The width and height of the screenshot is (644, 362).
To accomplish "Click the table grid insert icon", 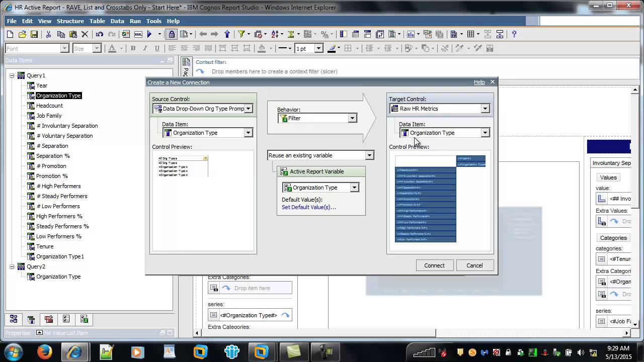I will click(470, 34).
